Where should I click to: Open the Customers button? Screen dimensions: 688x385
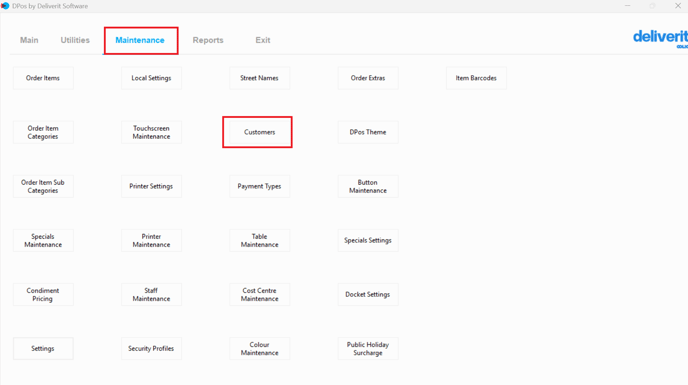[x=259, y=132]
